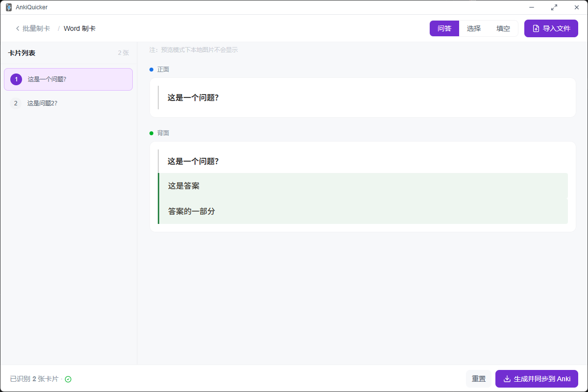Click the Word 制卡 breadcrumb text
The height and width of the screenshot is (392, 588).
coord(79,28)
